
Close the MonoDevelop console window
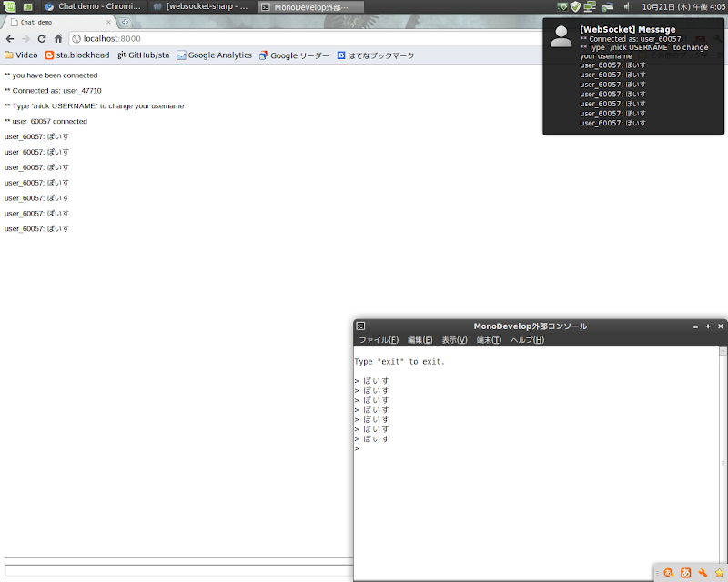click(x=721, y=326)
